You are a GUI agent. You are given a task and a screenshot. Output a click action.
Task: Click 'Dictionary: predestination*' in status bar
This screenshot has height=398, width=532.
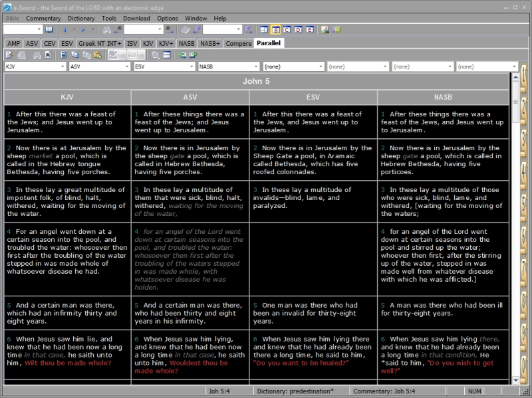pos(295,391)
